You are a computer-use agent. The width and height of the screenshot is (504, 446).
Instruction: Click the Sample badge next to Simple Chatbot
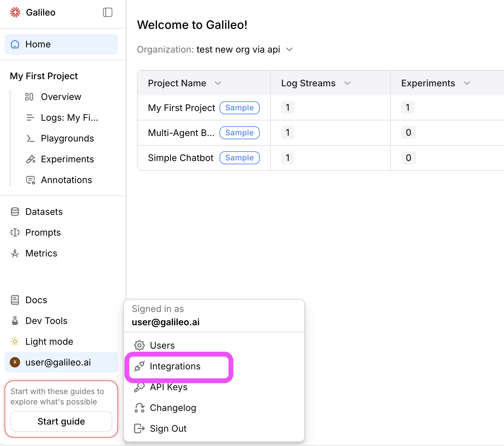pos(239,158)
